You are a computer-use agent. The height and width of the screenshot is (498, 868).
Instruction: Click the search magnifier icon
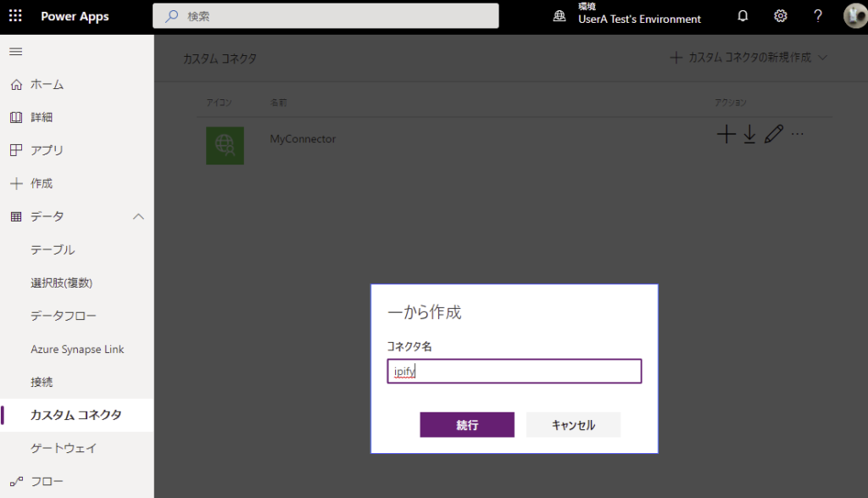click(171, 16)
